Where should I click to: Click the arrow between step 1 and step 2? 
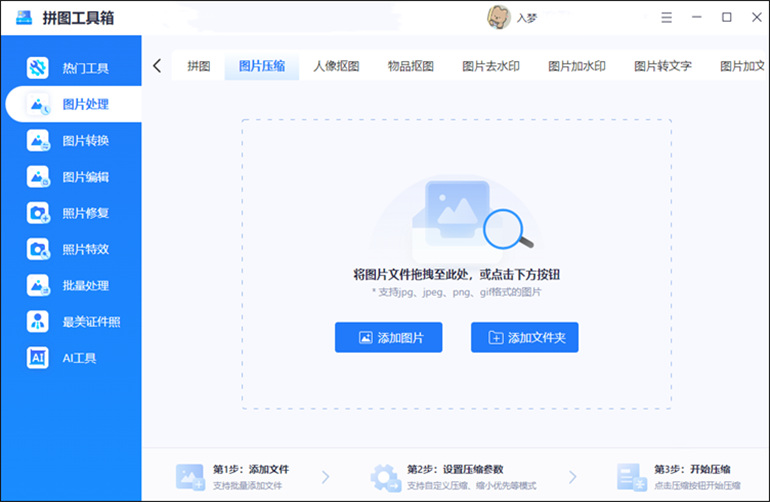click(x=326, y=476)
